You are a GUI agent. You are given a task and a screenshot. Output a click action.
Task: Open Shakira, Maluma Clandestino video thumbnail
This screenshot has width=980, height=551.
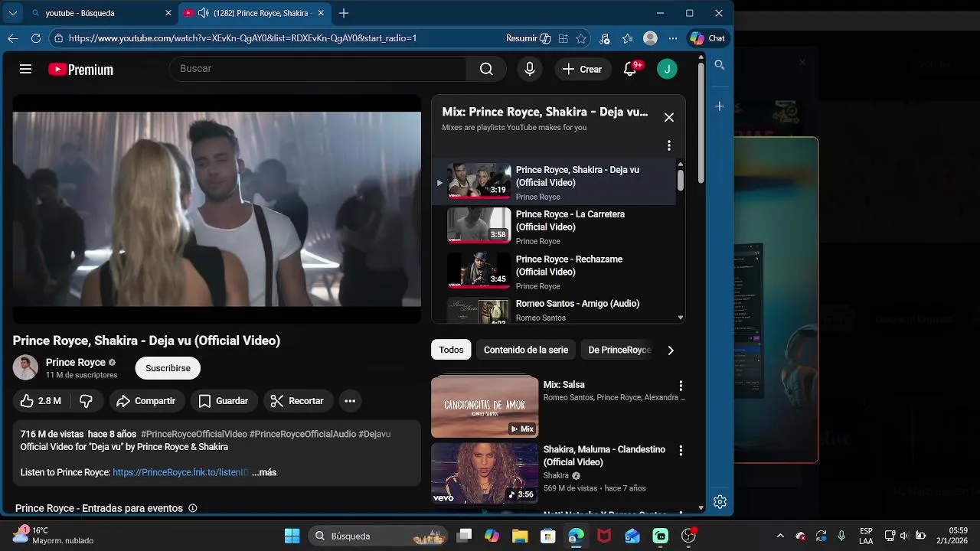click(x=485, y=473)
